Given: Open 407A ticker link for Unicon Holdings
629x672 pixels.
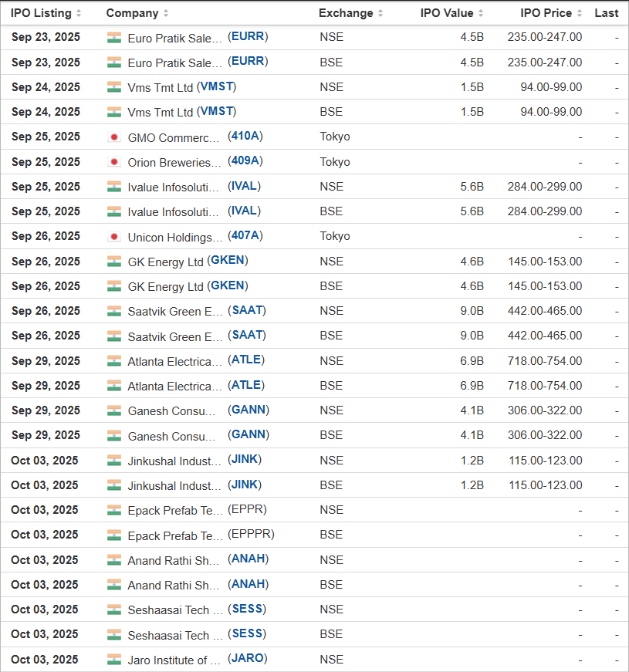Looking at the screenshot, I should 245,236.
